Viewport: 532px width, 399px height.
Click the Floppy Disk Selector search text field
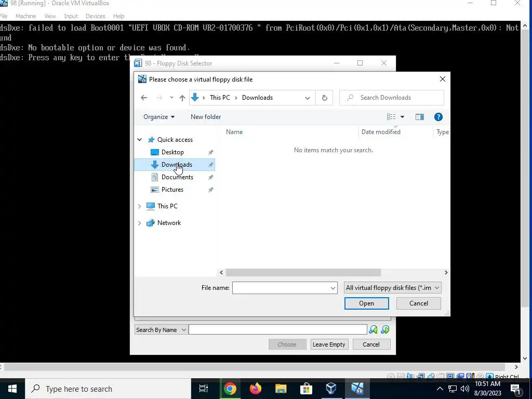click(277, 330)
